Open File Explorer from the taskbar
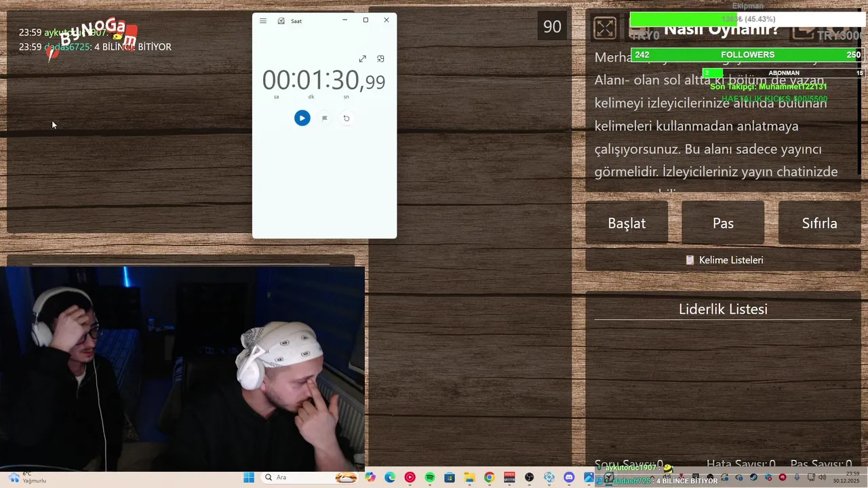Viewport: 868px width, 488px height. [469, 478]
